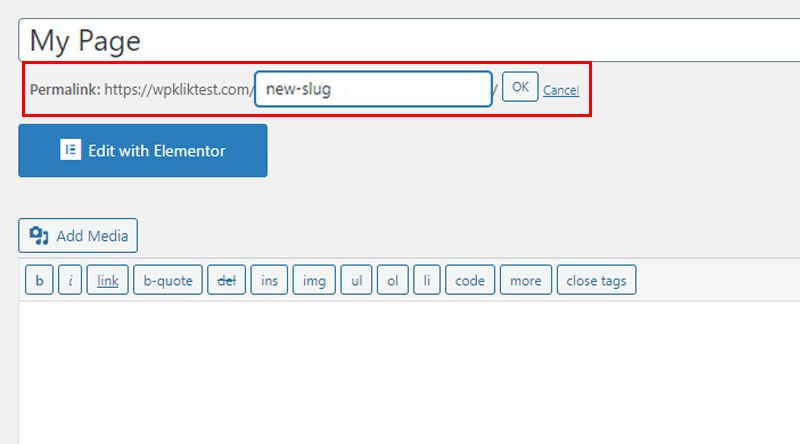The height and width of the screenshot is (444, 800).
Task: Click the close tags button
Action: click(x=596, y=280)
